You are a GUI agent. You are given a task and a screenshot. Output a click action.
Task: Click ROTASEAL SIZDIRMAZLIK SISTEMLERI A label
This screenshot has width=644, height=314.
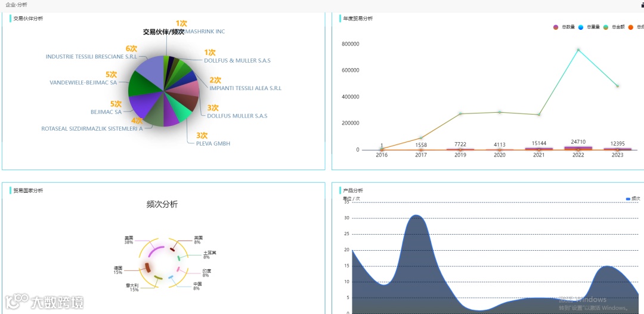tap(92, 128)
